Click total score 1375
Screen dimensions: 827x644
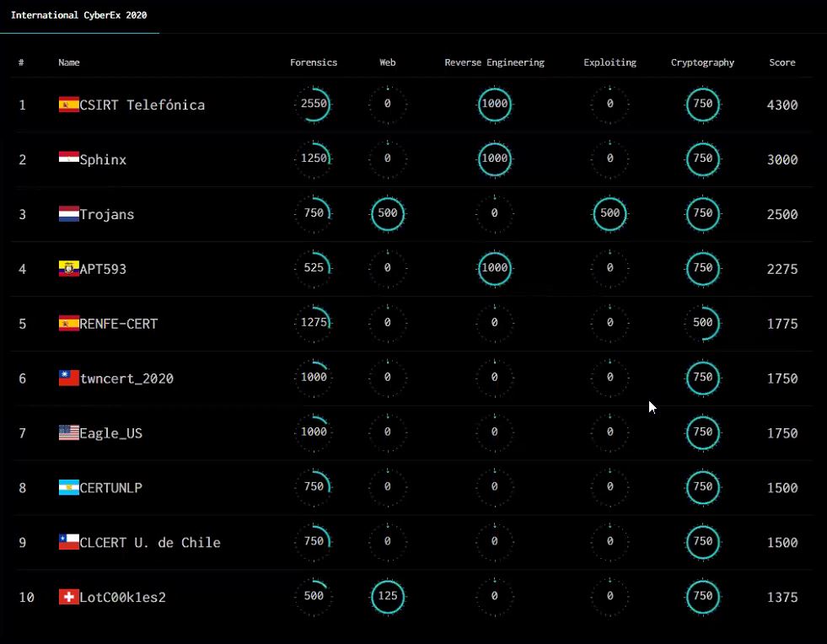click(x=782, y=597)
